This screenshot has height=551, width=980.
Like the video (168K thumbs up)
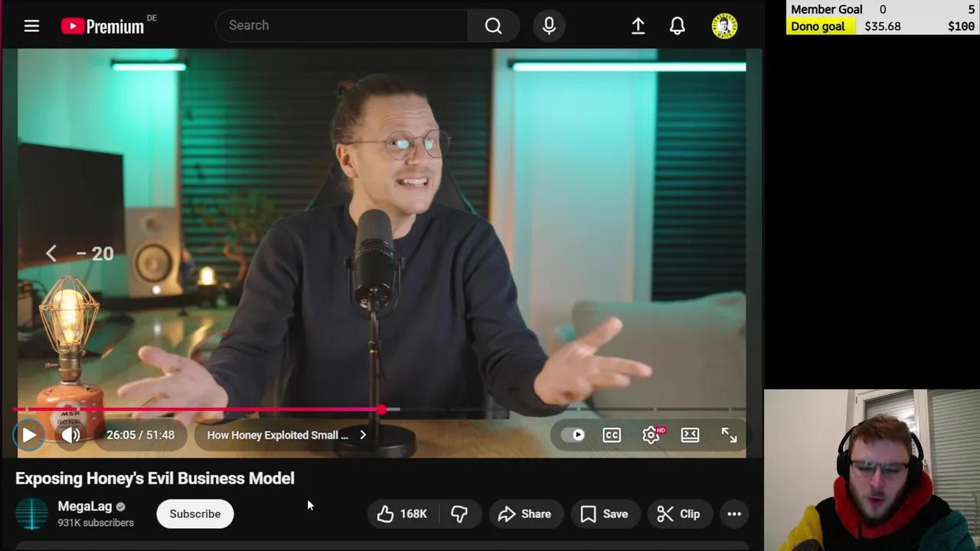pos(403,514)
